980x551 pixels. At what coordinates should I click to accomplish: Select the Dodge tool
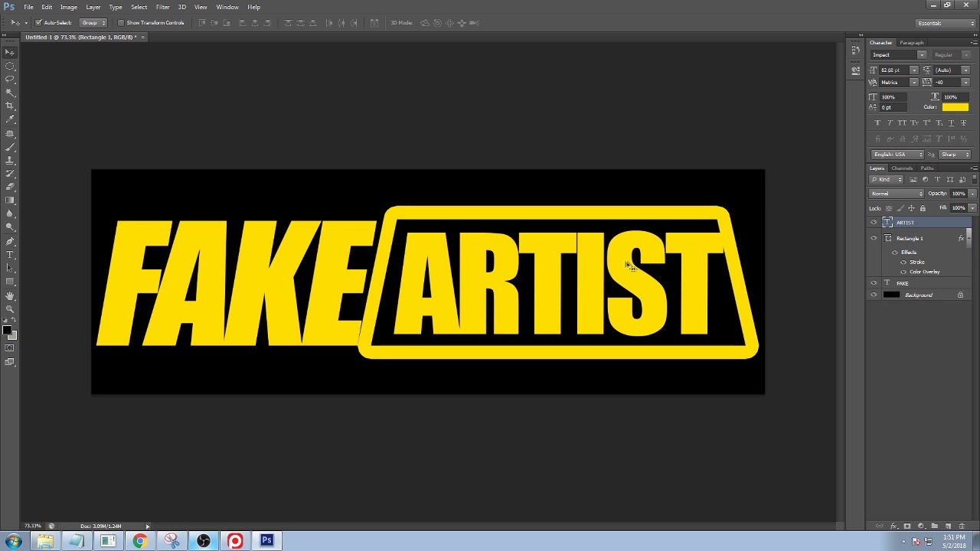tap(10, 227)
